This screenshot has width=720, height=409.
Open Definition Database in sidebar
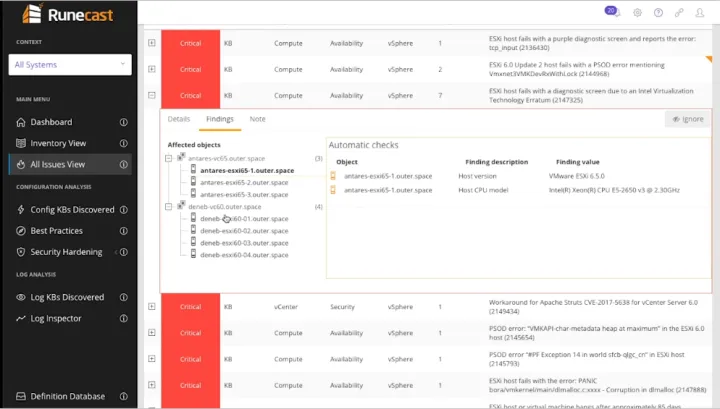pyautogui.click(x=66, y=396)
